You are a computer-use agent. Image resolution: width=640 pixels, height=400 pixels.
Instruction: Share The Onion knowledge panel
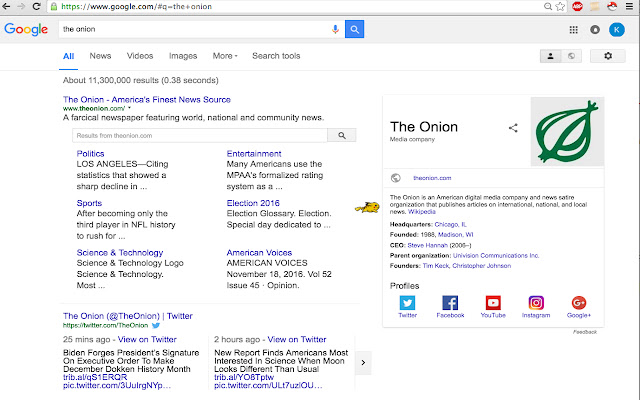513,128
